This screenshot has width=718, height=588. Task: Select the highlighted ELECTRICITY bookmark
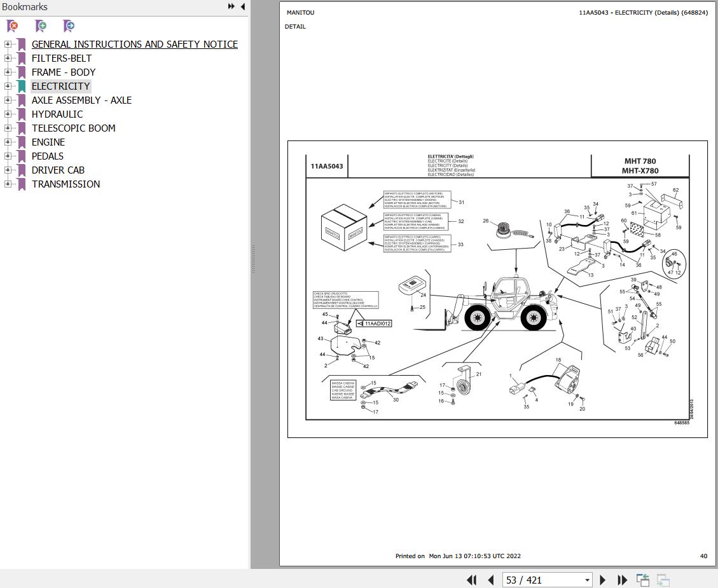61,86
